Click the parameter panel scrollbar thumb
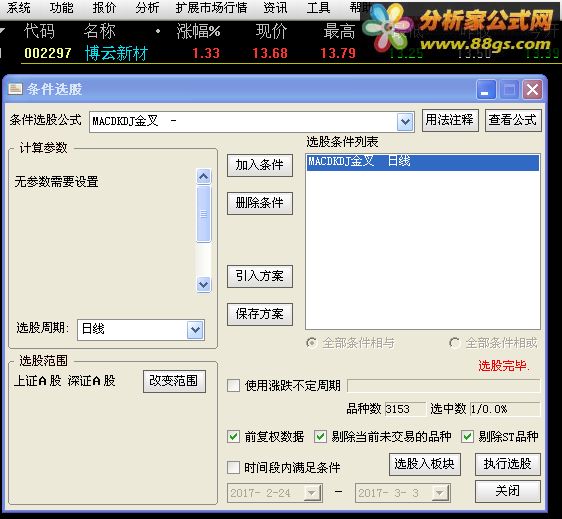This screenshot has width=562, height=519. click(x=204, y=214)
